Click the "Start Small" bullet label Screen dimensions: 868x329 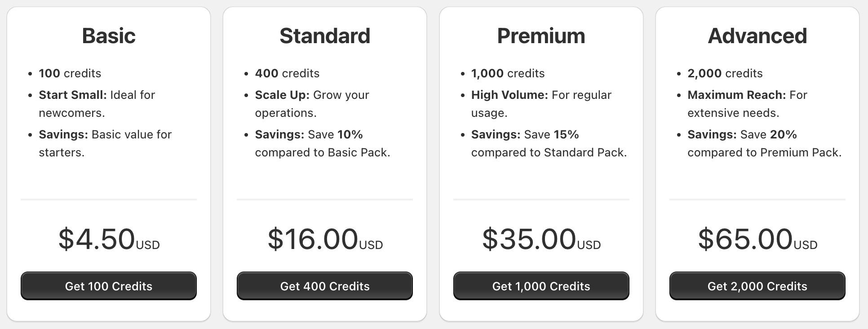[x=72, y=95]
